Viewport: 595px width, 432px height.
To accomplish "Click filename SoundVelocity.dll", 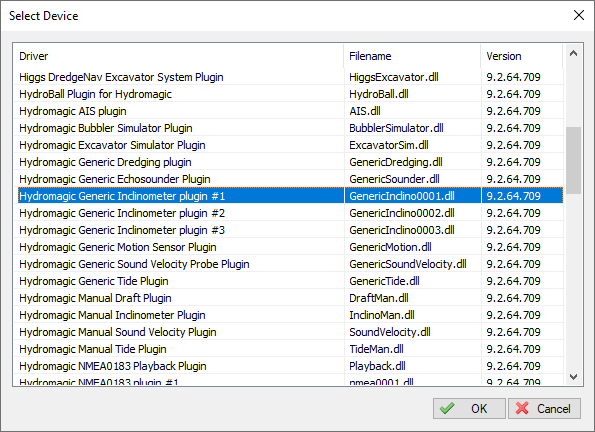I will coord(390,332).
